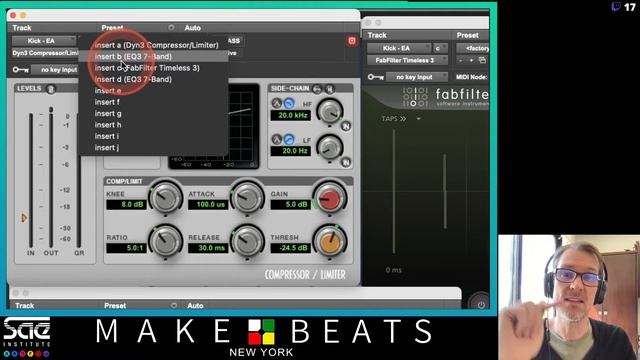
Task: Select LF band-pass filter shape icon
Action: pyautogui.click(x=277, y=140)
